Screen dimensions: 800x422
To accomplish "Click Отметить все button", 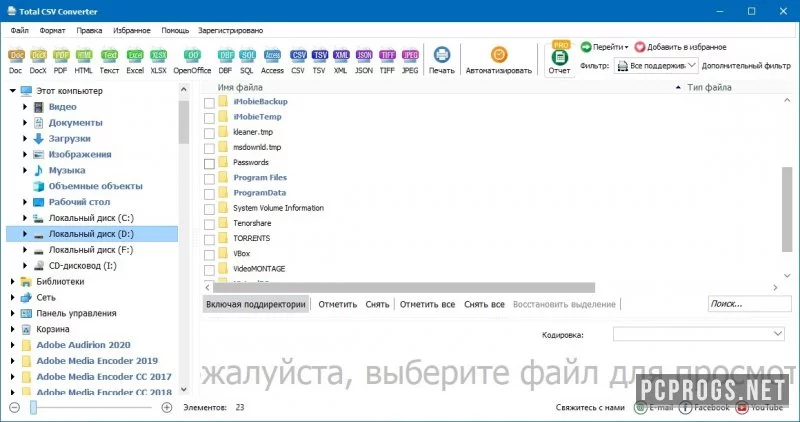I will click(x=427, y=305).
